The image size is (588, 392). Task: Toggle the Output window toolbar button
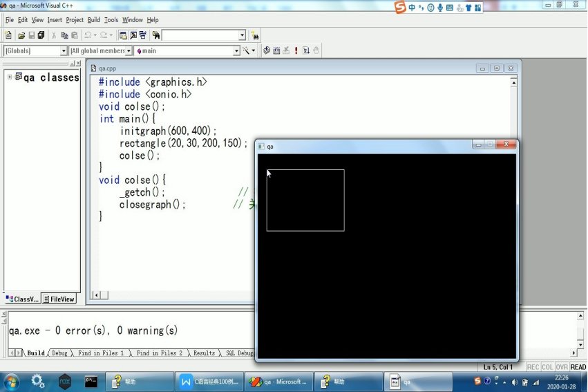click(x=133, y=35)
